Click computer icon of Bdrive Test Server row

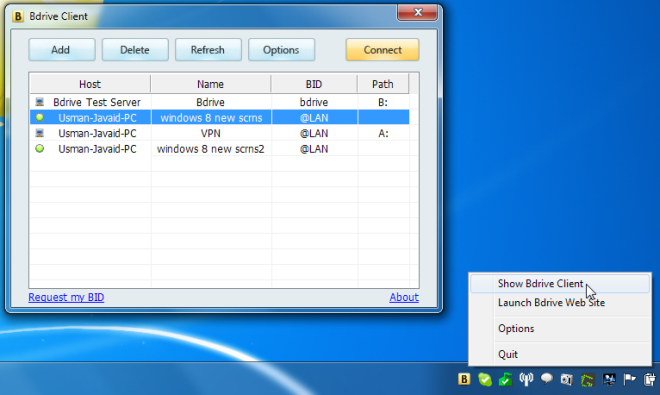click(x=40, y=102)
